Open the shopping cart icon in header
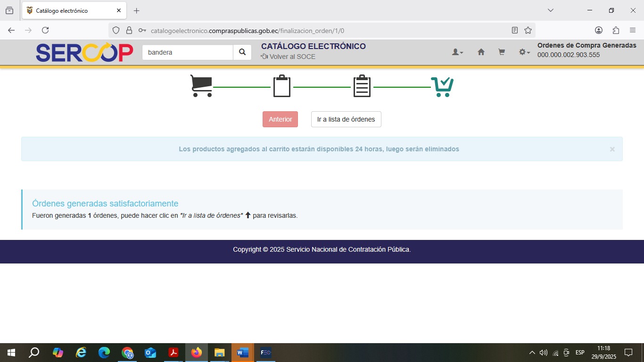 (502, 52)
